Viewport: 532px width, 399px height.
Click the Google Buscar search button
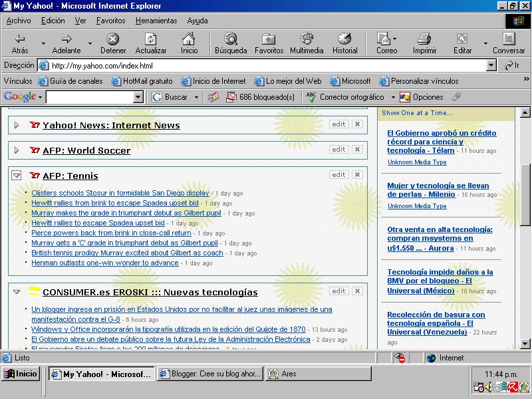(x=170, y=97)
